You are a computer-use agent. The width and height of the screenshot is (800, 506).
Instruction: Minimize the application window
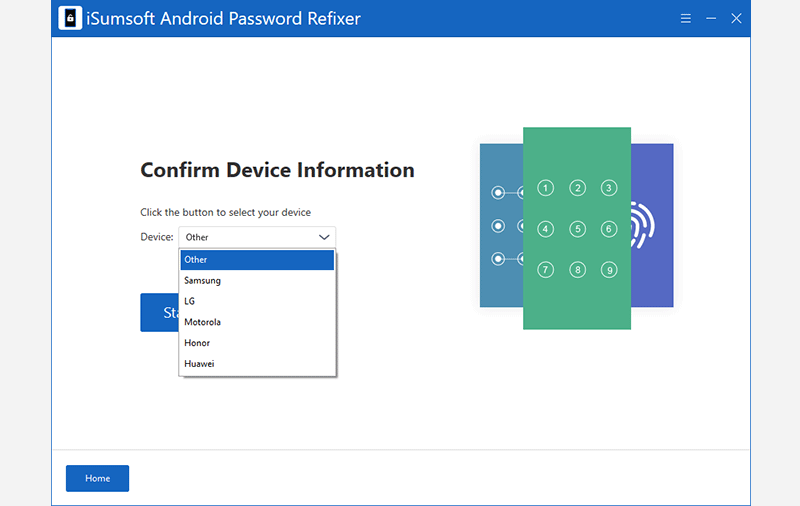click(711, 19)
